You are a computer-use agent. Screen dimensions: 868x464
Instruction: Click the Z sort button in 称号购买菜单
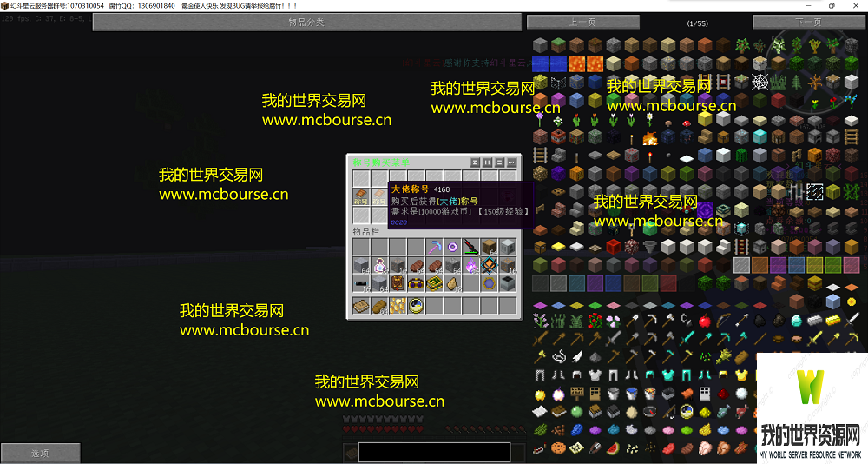(475, 162)
